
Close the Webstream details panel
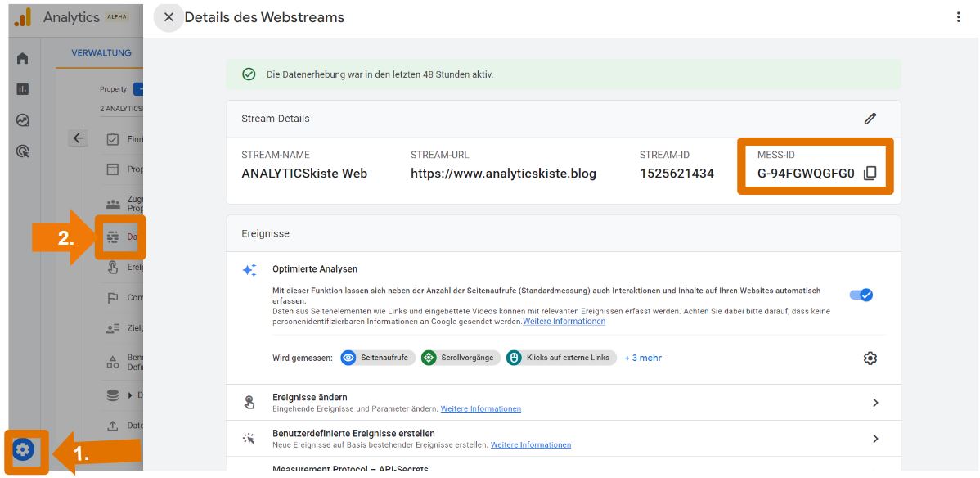pyautogui.click(x=169, y=17)
